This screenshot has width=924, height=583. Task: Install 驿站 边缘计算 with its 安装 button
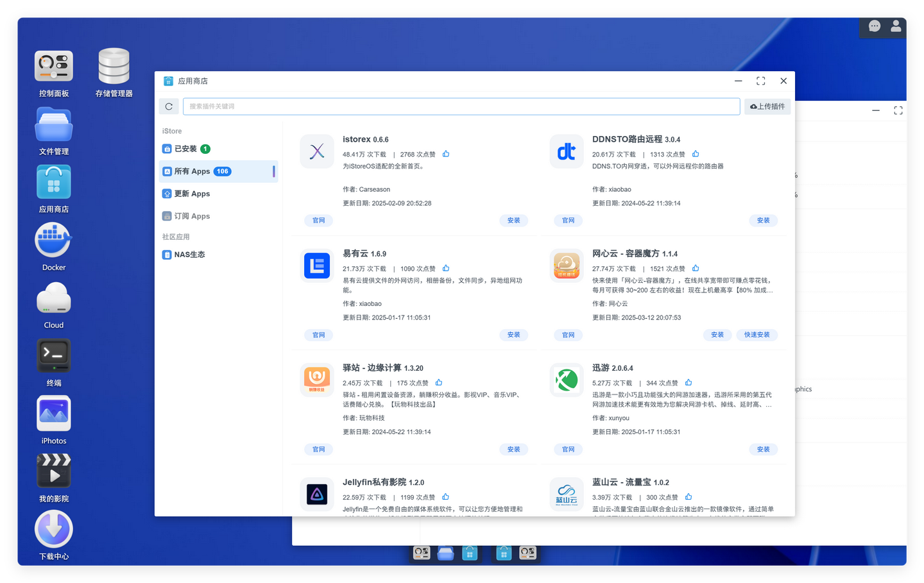pyautogui.click(x=514, y=450)
